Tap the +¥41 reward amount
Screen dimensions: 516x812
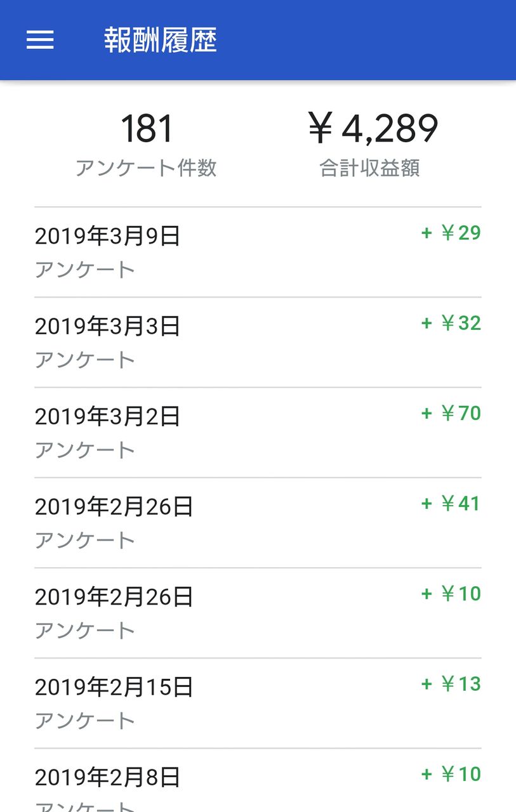click(451, 504)
